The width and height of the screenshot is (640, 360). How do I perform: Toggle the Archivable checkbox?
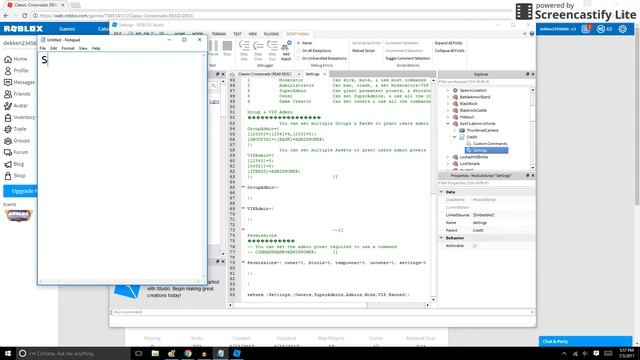click(475, 246)
